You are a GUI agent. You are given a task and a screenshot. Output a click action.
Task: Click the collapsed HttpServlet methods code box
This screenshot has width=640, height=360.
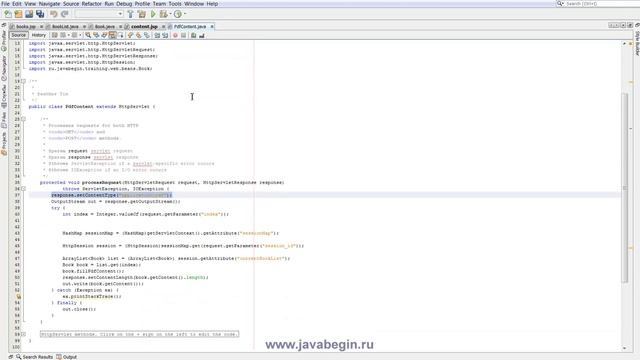[140, 334]
